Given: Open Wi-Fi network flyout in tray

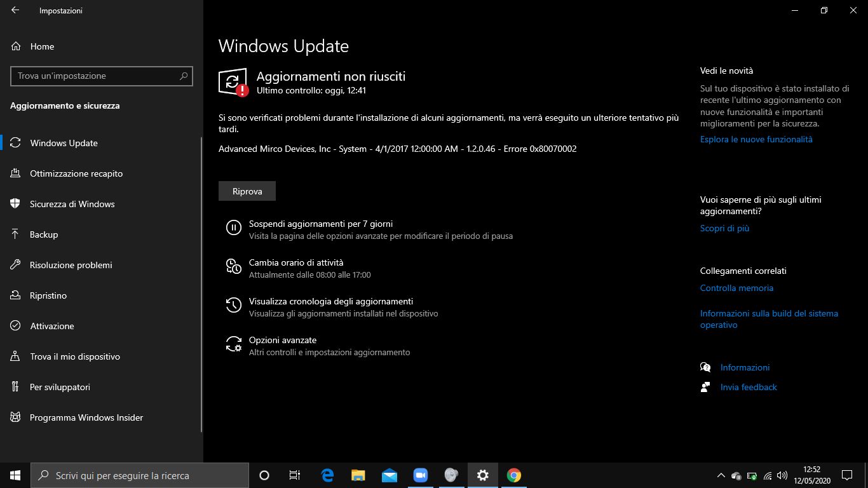Looking at the screenshot, I should pos(768,475).
